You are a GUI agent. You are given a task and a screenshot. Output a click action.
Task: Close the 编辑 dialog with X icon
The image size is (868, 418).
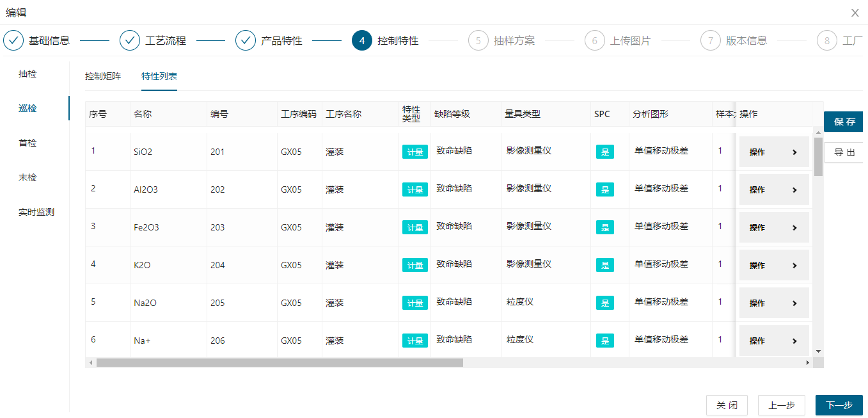tap(855, 13)
